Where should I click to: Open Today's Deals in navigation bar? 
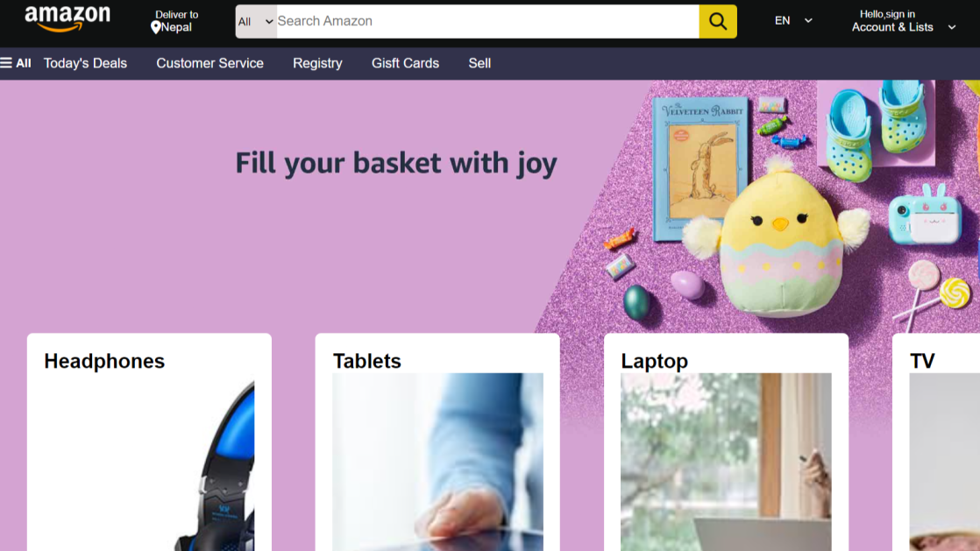pyautogui.click(x=85, y=63)
